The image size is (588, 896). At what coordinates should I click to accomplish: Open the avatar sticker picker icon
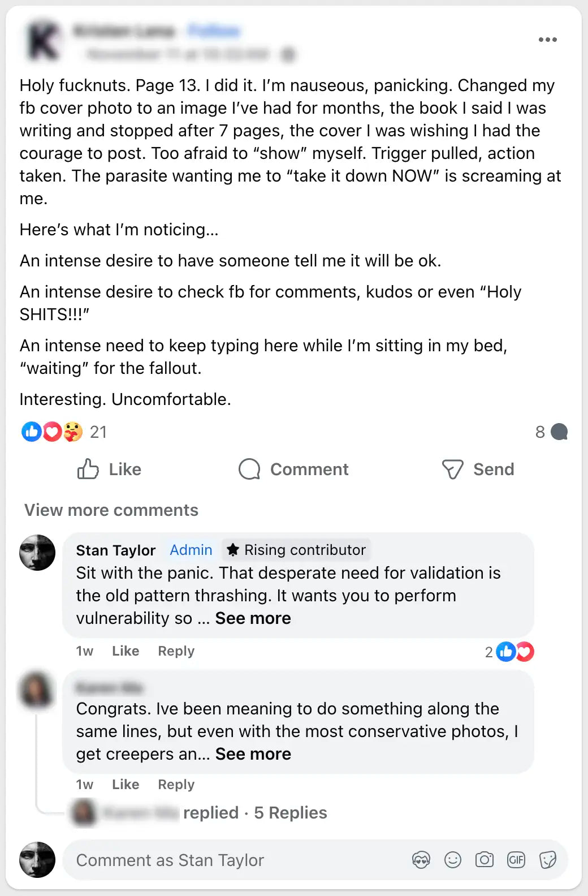tap(421, 860)
